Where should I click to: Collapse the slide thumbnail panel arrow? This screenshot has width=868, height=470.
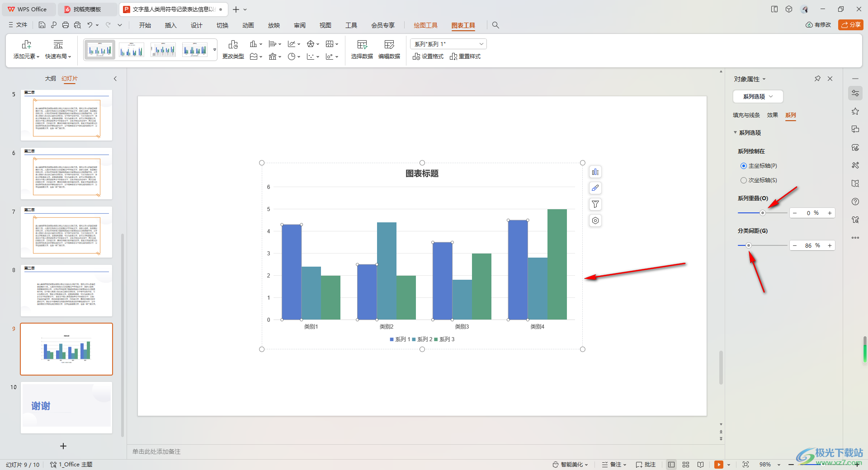115,79
